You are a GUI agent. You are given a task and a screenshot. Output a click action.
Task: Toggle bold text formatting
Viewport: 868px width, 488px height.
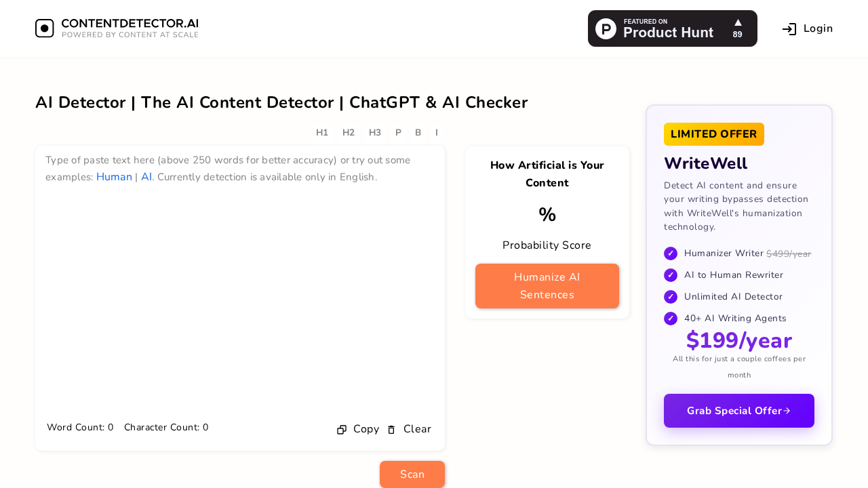[x=417, y=132]
